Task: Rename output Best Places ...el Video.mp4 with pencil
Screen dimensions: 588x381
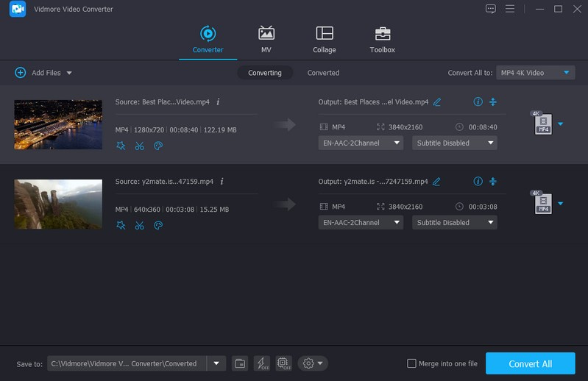Action: coord(437,102)
